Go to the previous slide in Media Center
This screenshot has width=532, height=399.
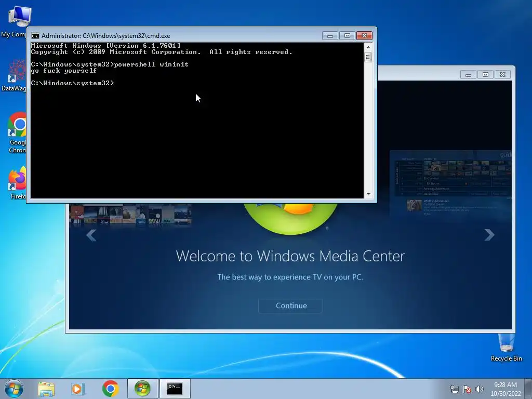pyautogui.click(x=91, y=235)
